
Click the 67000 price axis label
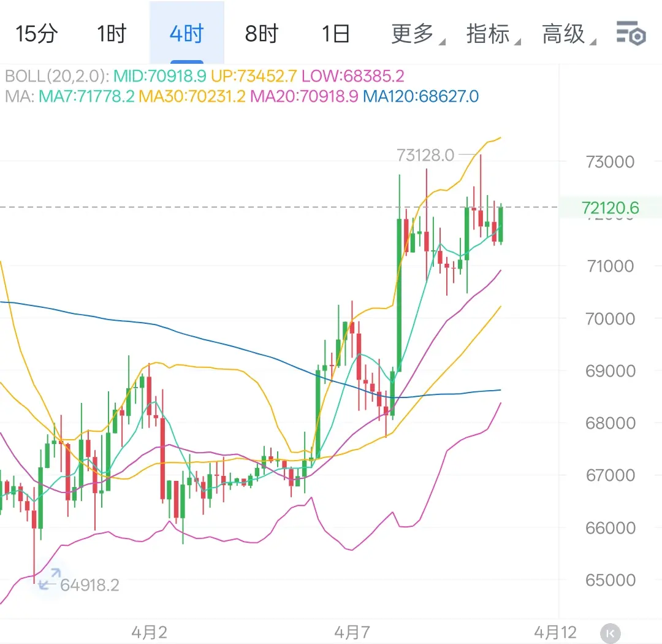pyautogui.click(x=610, y=475)
